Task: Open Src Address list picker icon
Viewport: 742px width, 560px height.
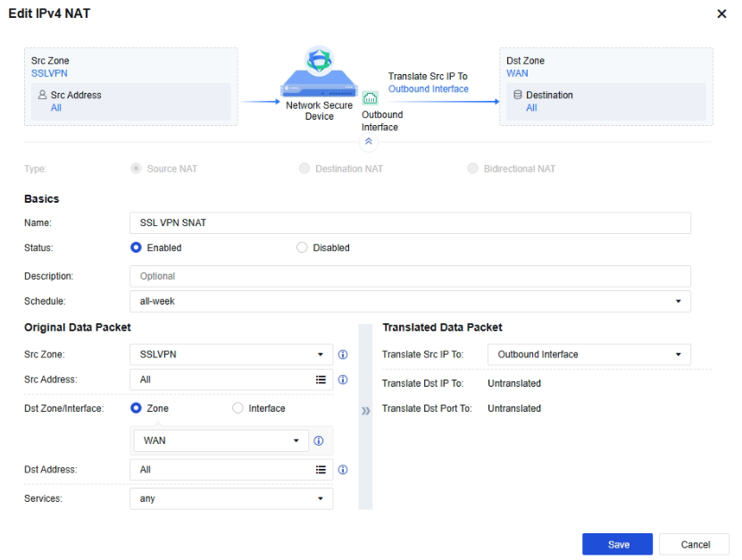Action: coord(321,380)
